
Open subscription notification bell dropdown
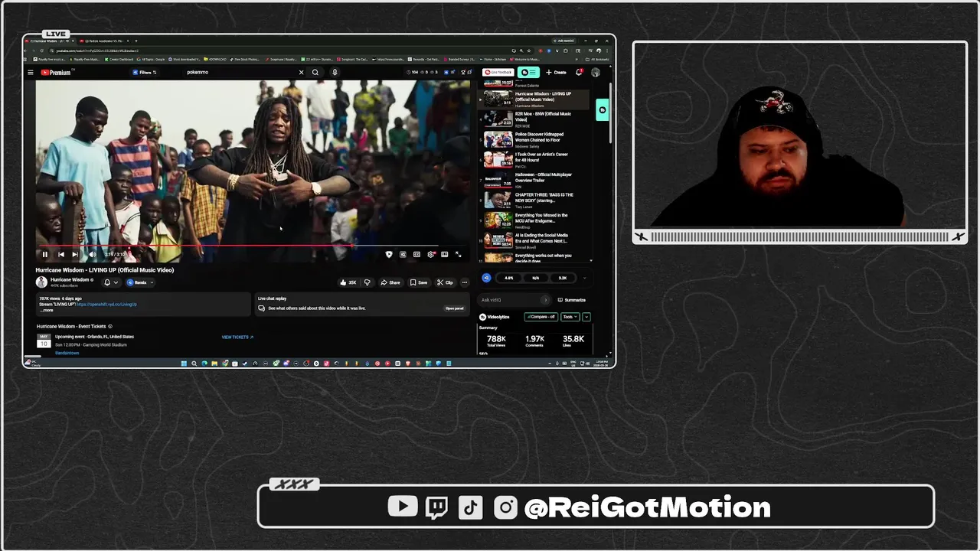click(110, 282)
